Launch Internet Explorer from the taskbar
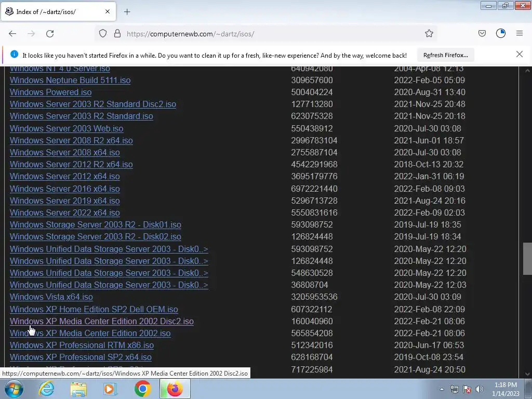Viewport: 532px width, 399px height. click(46, 389)
